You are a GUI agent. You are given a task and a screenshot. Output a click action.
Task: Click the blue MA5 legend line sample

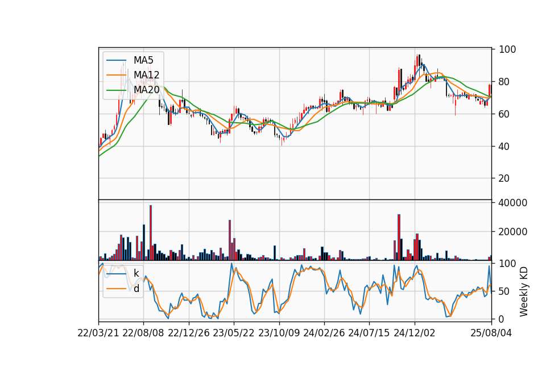[x=116, y=60]
